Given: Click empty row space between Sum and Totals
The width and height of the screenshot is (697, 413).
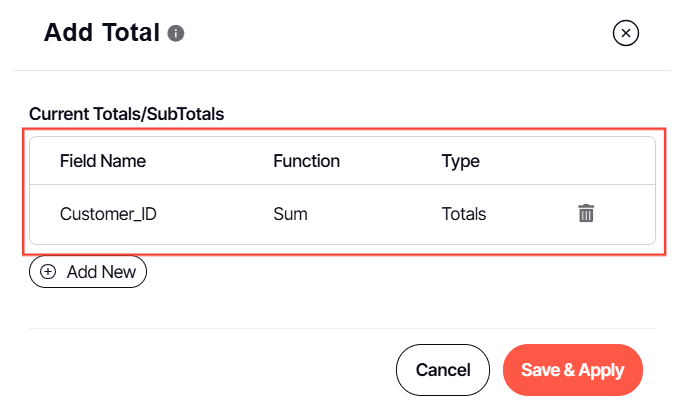Looking at the screenshot, I should [x=375, y=213].
